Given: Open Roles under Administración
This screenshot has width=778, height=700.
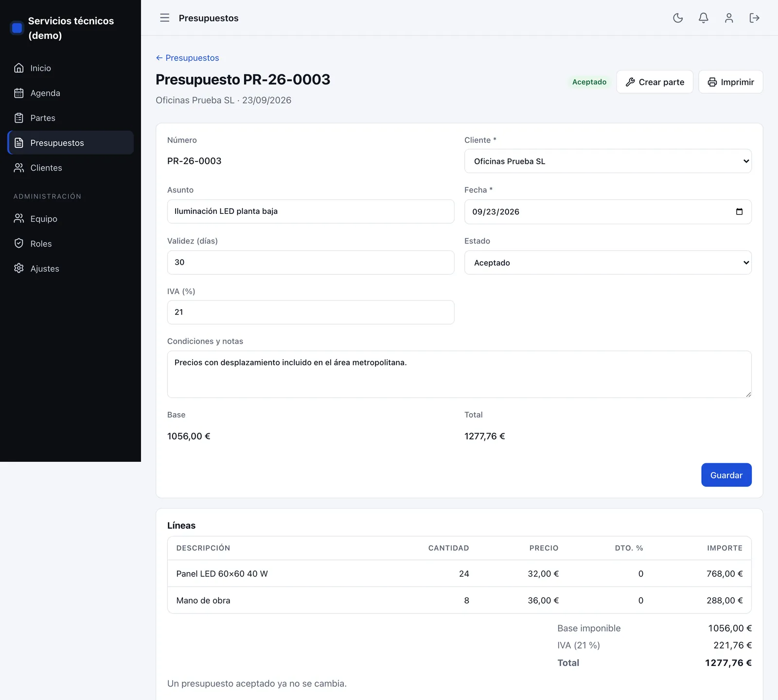Looking at the screenshot, I should click(71, 244).
